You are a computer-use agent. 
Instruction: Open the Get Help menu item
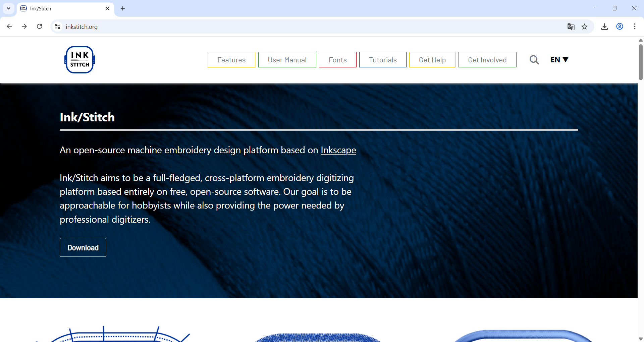pos(432,60)
